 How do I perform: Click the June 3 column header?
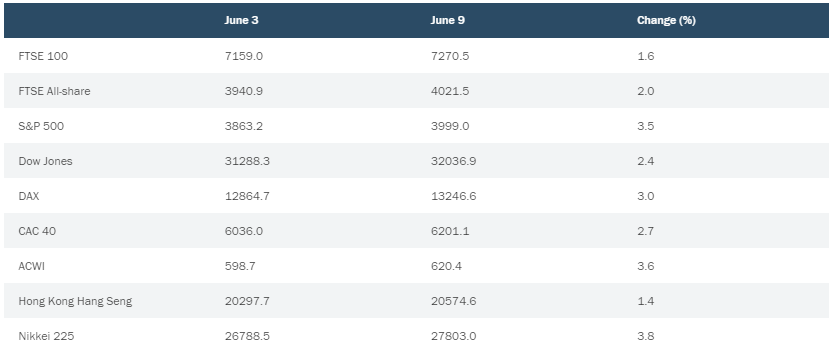(241, 20)
